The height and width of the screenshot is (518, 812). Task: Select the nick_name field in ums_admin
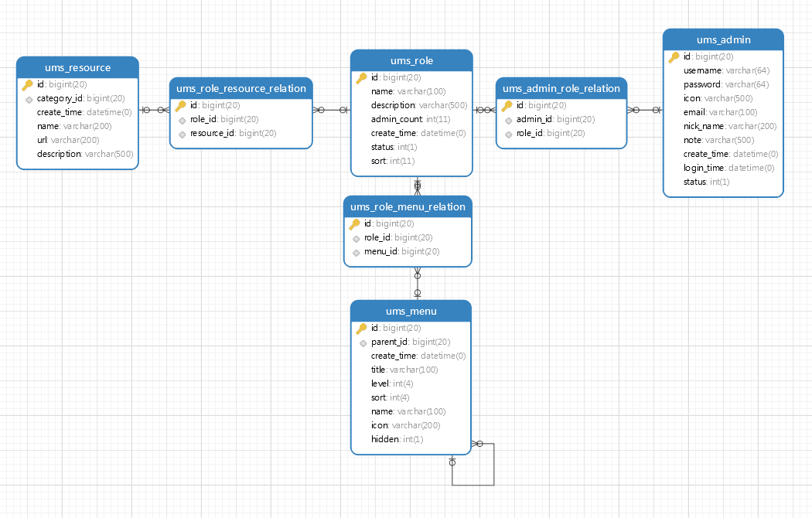(x=730, y=126)
